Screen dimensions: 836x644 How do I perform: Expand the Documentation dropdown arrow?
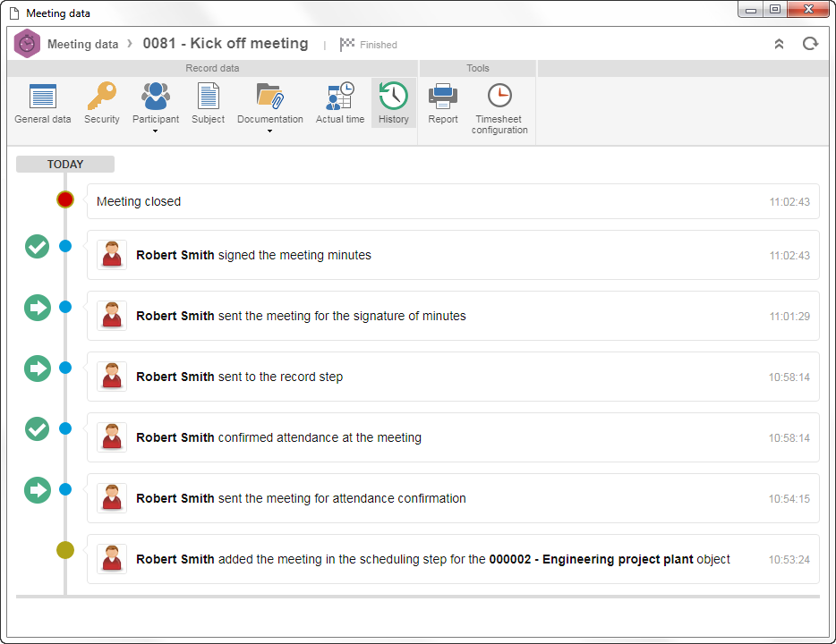pos(269,131)
